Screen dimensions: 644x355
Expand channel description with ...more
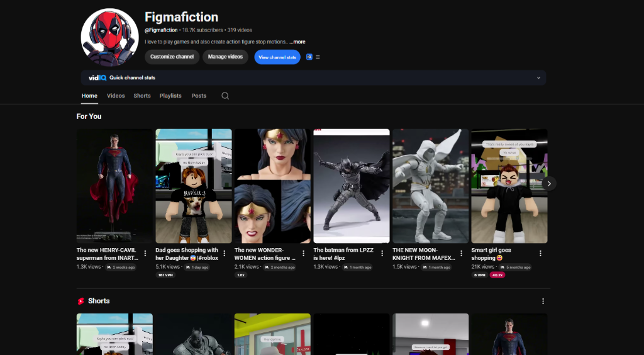(x=297, y=42)
